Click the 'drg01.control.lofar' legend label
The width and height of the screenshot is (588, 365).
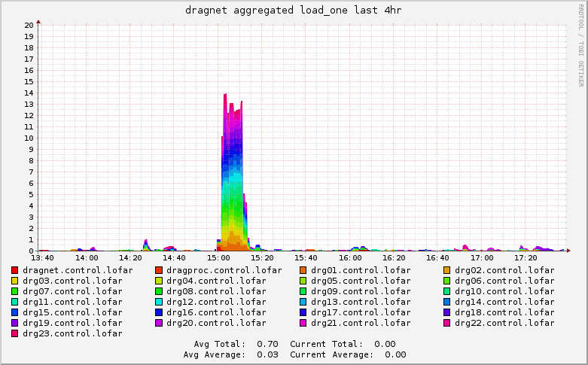[361, 270]
